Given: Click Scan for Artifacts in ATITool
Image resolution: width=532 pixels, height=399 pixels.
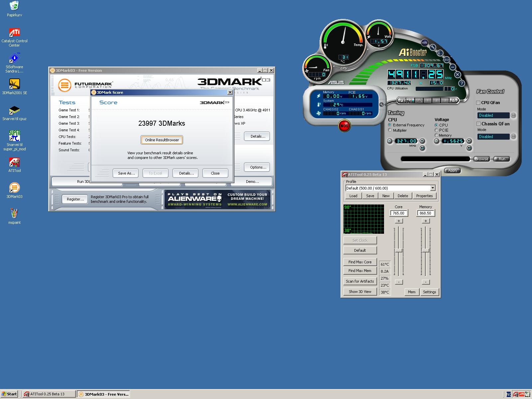Looking at the screenshot, I should (x=360, y=281).
